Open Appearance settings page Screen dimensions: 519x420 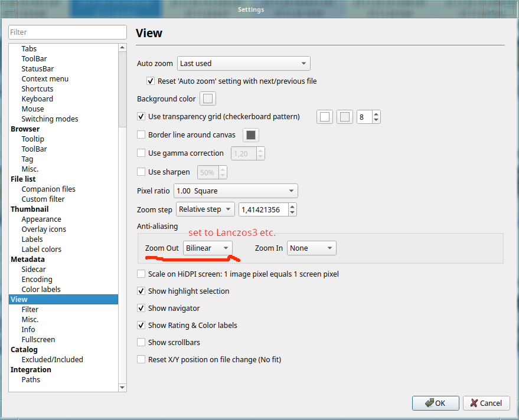click(41, 219)
